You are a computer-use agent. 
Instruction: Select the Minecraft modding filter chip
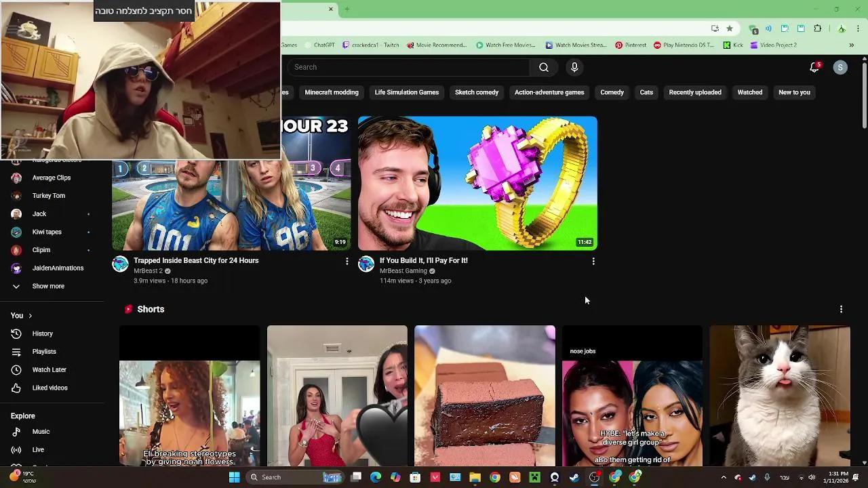click(x=332, y=92)
